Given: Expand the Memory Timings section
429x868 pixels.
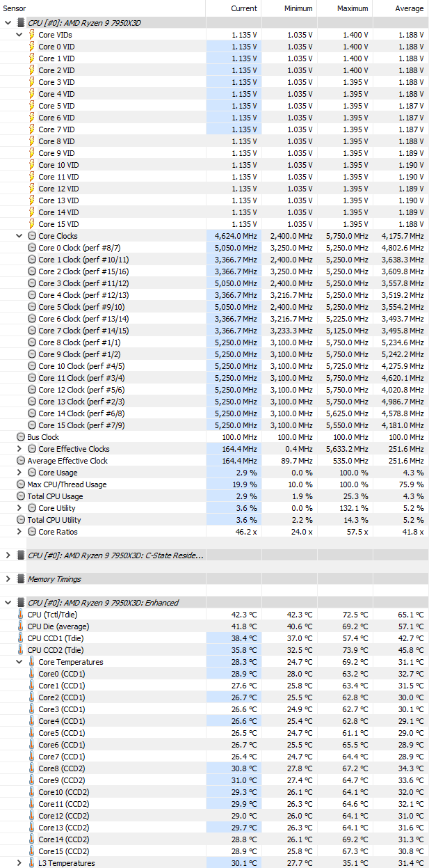Looking at the screenshot, I should 8,579.
